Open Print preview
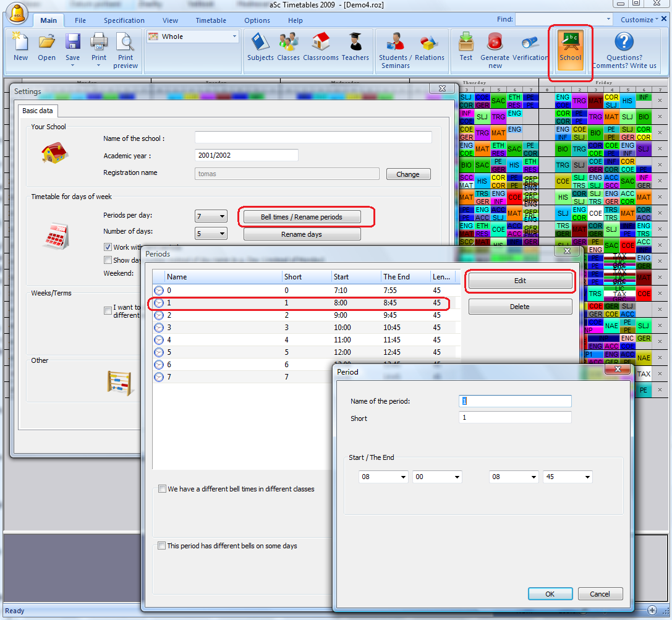The width and height of the screenshot is (672, 620). pos(125,49)
